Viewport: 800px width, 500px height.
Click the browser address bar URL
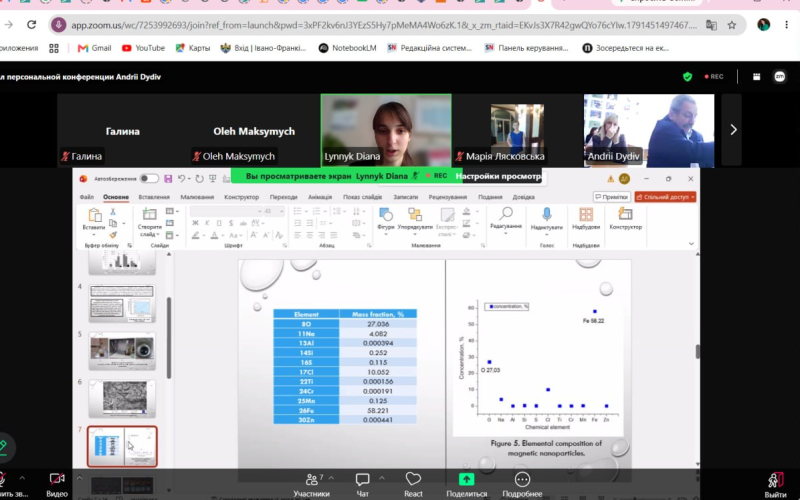pos(384,25)
